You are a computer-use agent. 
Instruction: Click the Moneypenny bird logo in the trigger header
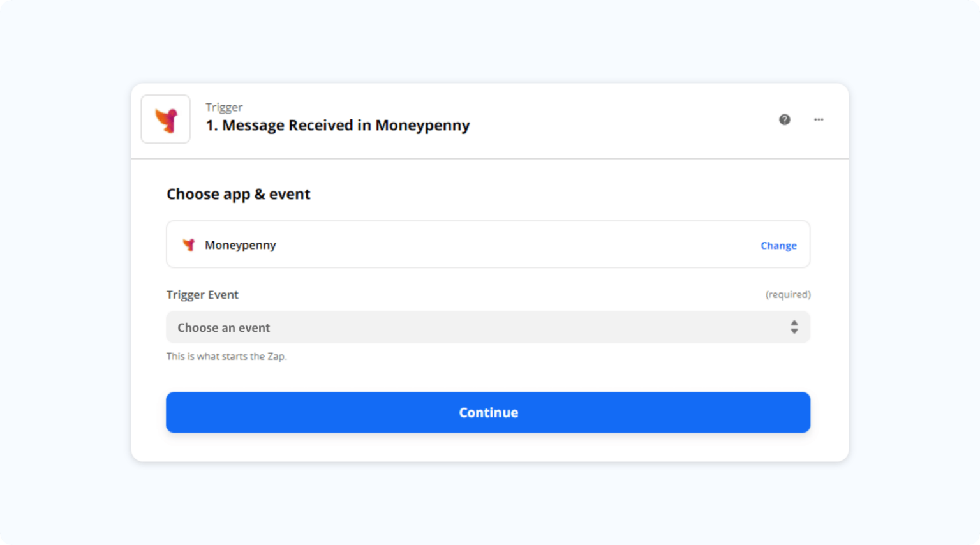point(165,119)
